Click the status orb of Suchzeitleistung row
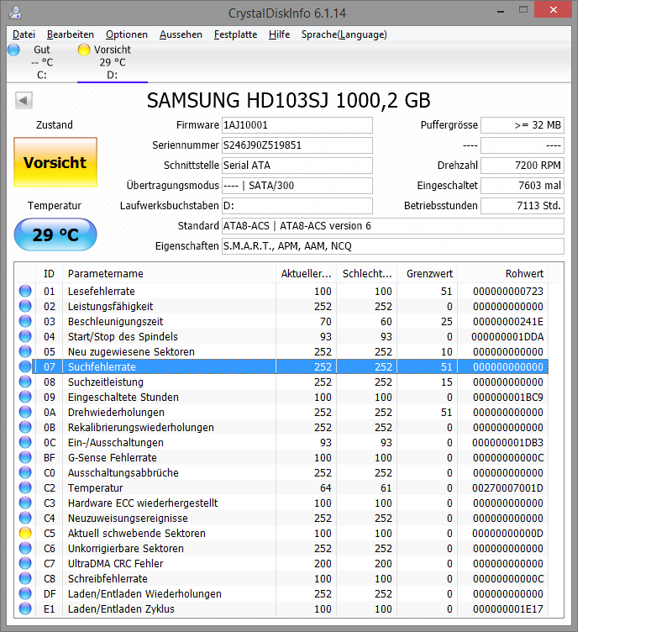Screen dimensions: 672x632 click(x=25, y=382)
